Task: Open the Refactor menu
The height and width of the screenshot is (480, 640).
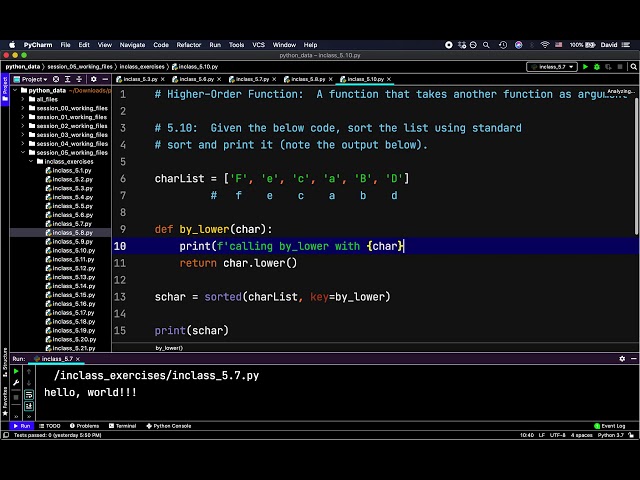Action: pyautogui.click(x=189, y=45)
